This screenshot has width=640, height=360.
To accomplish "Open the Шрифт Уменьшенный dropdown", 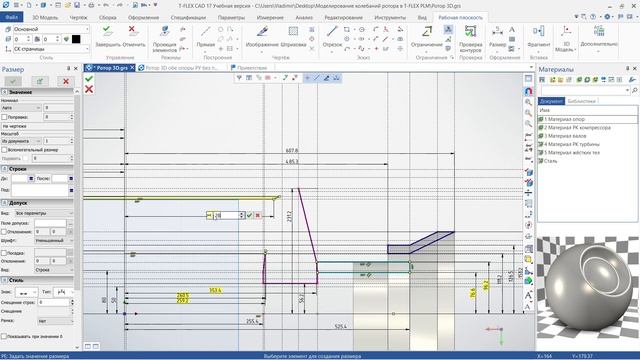I will click(x=55, y=241).
